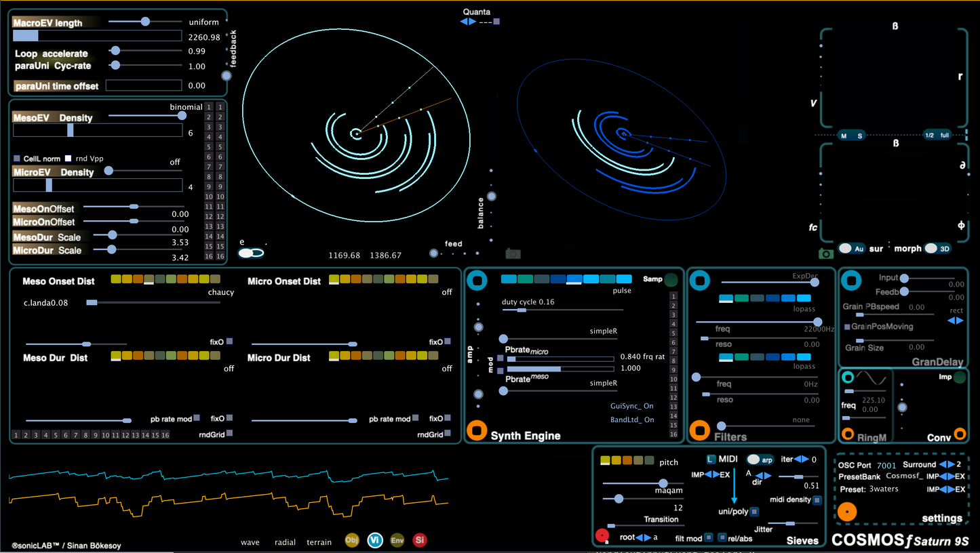The width and height of the screenshot is (980, 553).
Task: Enable the CellL norm checkbox
Action: [17, 159]
